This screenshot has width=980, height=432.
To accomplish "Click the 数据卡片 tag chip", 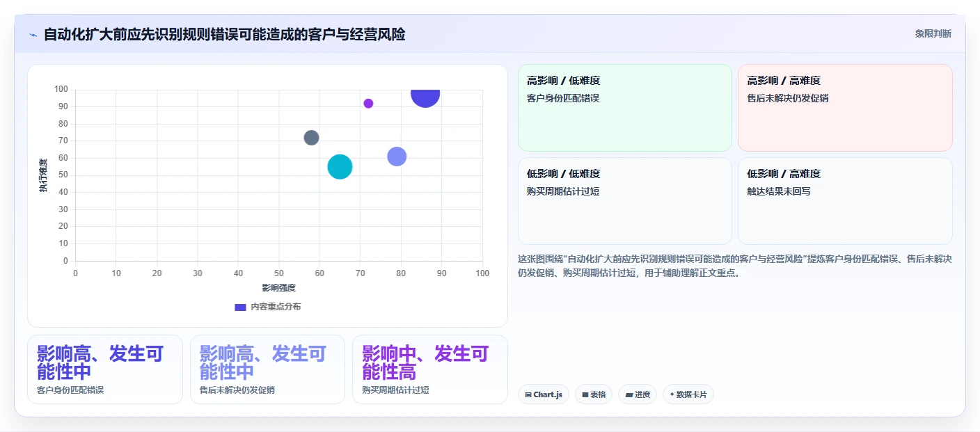I will [688, 394].
